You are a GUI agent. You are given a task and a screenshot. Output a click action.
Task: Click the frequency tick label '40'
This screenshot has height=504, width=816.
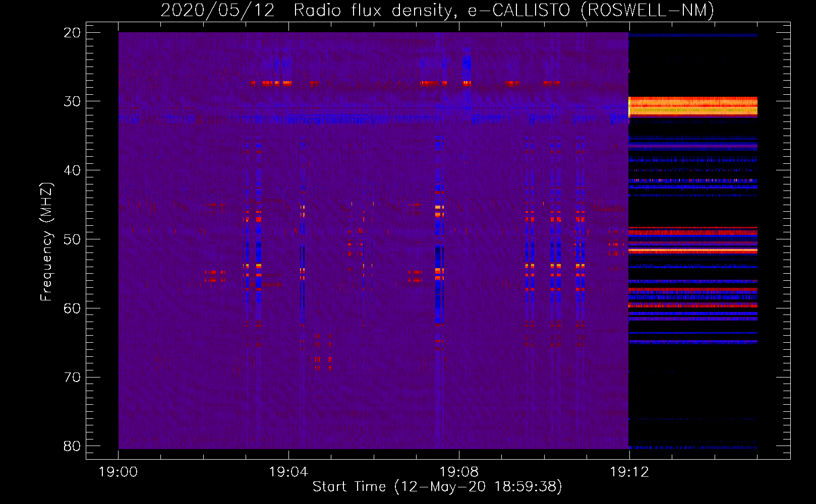coord(72,170)
